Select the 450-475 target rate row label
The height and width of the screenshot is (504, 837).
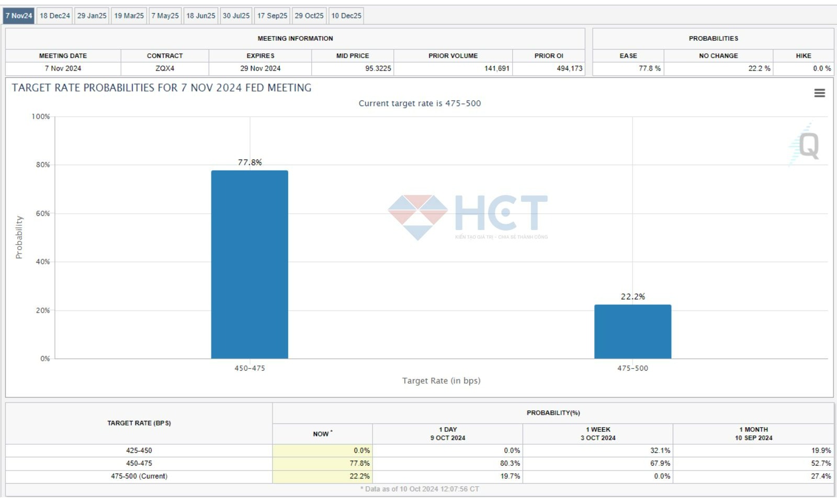(139, 463)
